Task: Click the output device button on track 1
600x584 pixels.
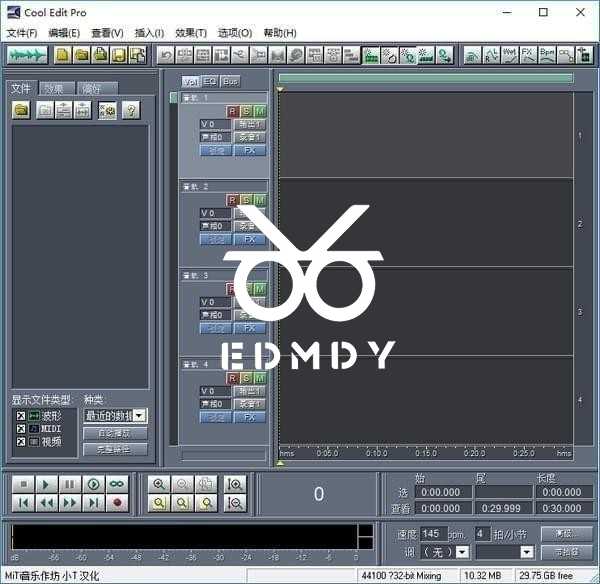Action: point(249,124)
